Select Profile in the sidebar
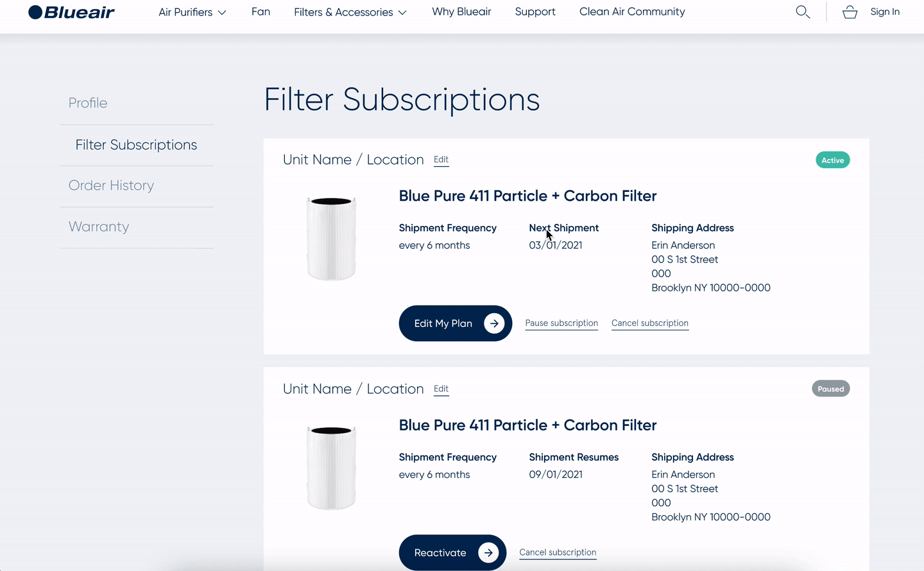 click(88, 103)
